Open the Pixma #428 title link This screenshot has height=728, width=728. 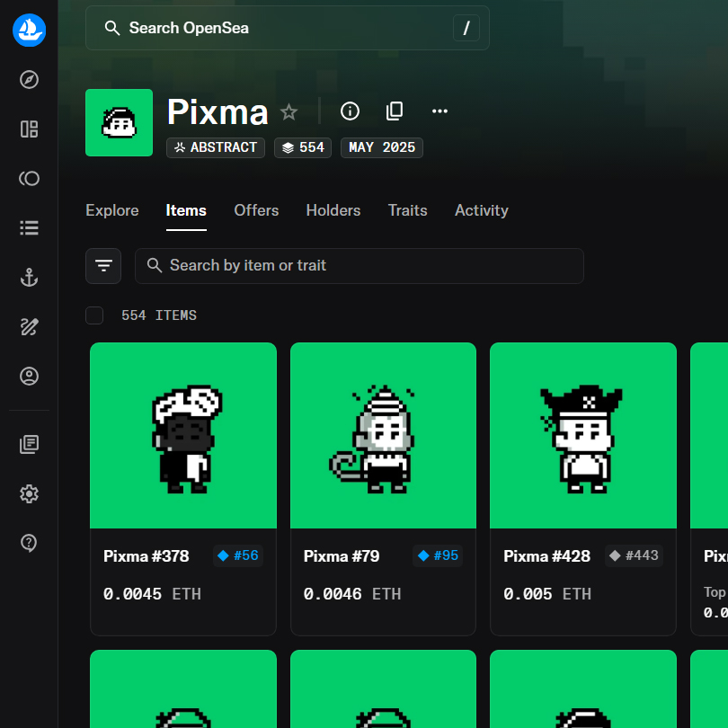click(547, 555)
